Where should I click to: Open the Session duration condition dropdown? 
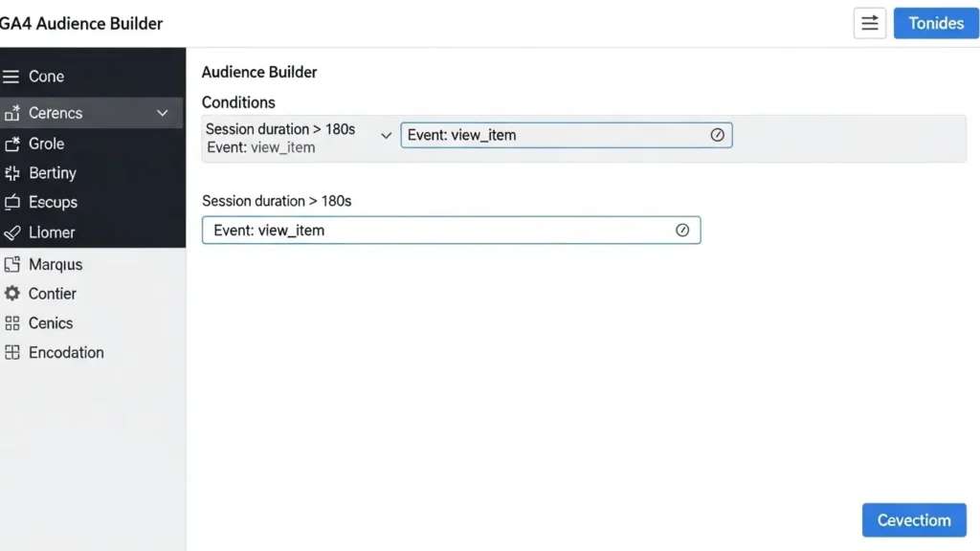point(386,136)
